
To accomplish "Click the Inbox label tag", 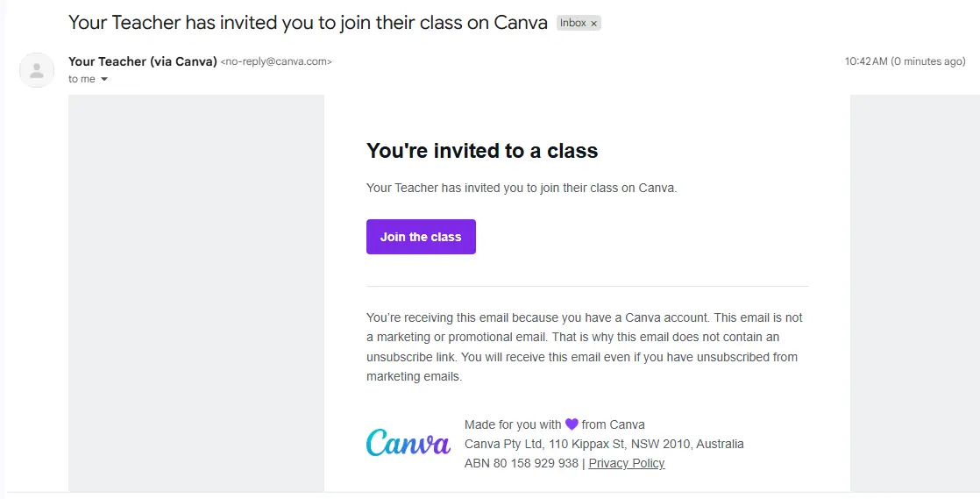I will tap(572, 23).
